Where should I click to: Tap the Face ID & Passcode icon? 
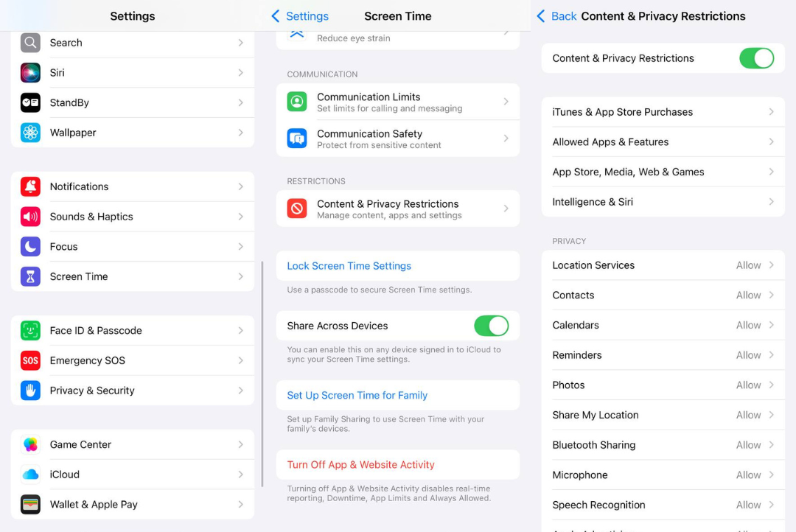click(x=30, y=331)
